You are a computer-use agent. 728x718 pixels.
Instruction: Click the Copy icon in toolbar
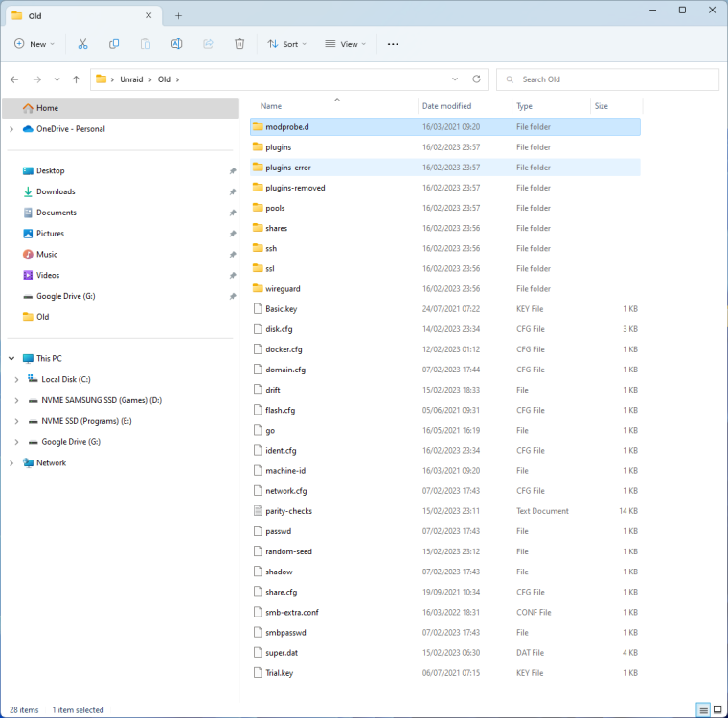point(114,44)
